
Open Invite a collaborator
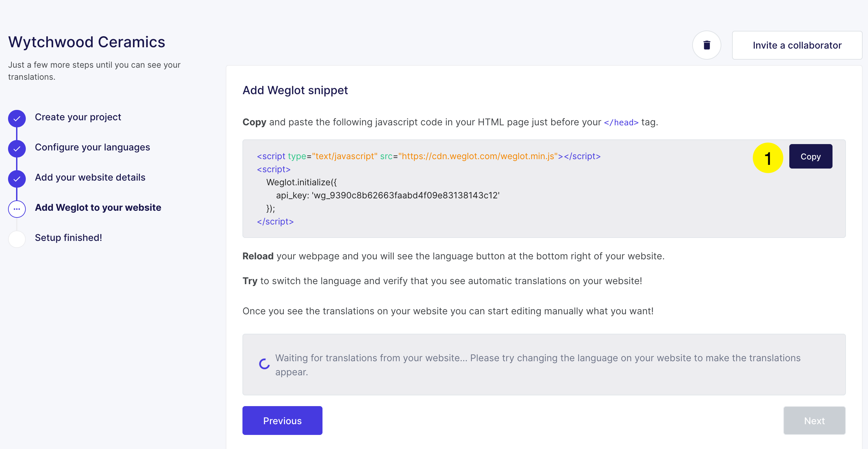[797, 45]
